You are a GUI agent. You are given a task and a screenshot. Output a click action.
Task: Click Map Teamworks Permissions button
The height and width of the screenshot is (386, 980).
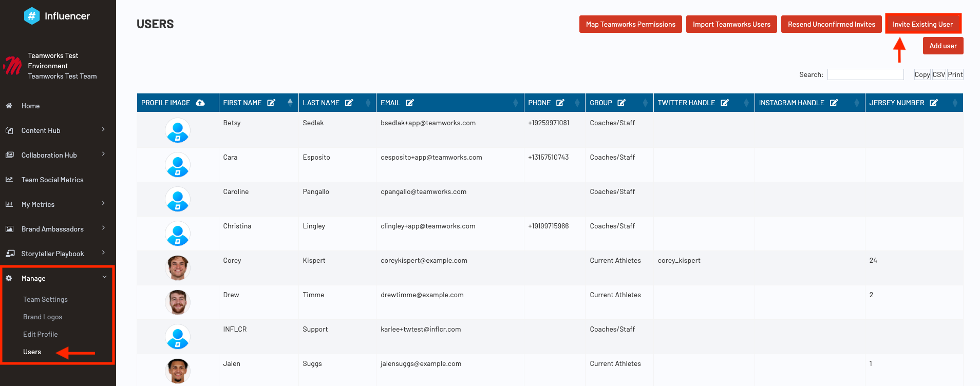tap(631, 24)
